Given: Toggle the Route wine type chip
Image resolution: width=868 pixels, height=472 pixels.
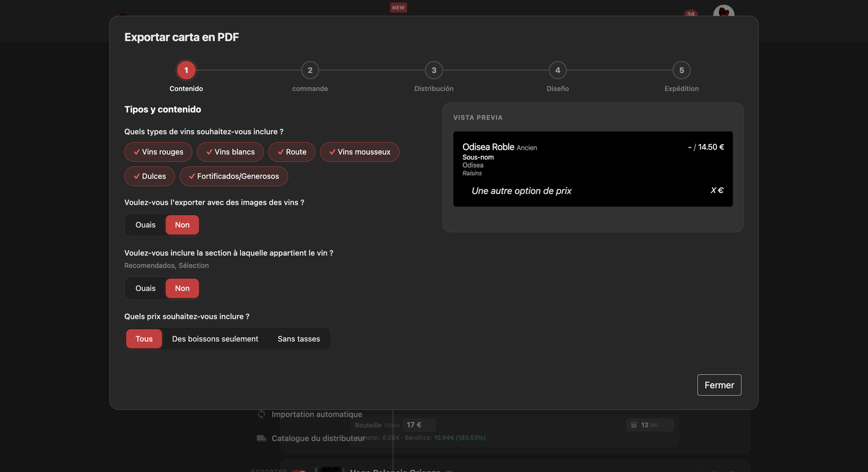Looking at the screenshot, I should tap(292, 152).
